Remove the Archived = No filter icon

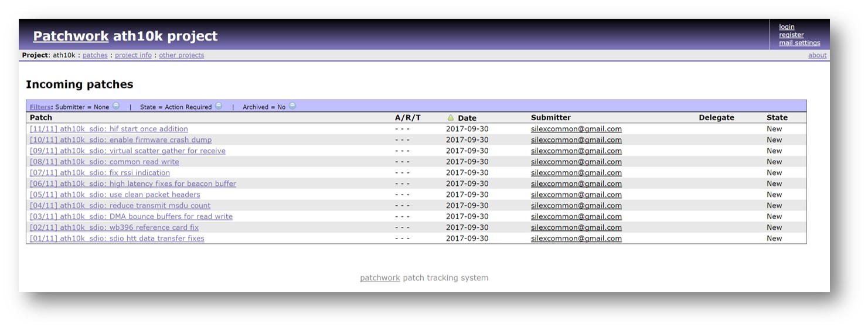point(292,106)
